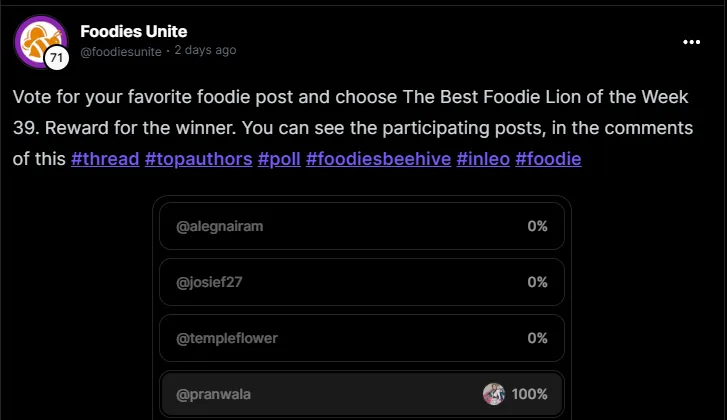Follow the #topauthors hashtag
727x420 pixels.
pos(198,159)
